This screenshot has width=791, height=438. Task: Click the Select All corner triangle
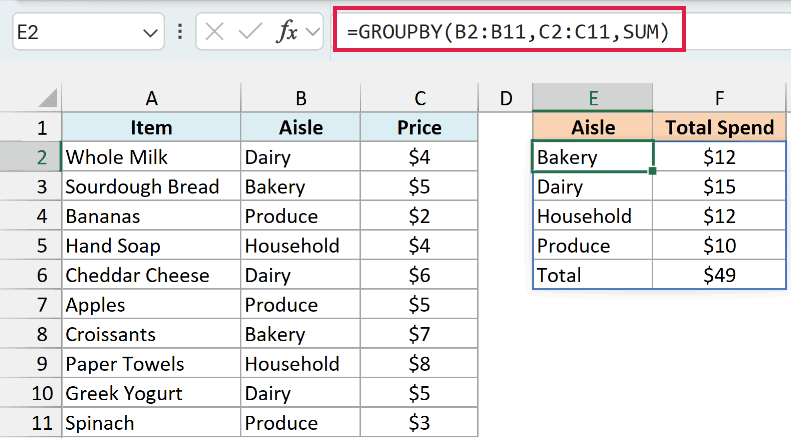click(48, 98)
